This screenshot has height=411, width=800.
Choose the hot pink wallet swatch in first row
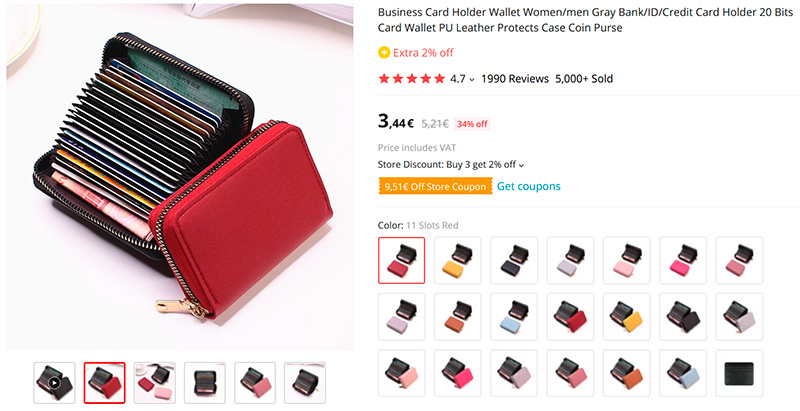click(683, 260)
